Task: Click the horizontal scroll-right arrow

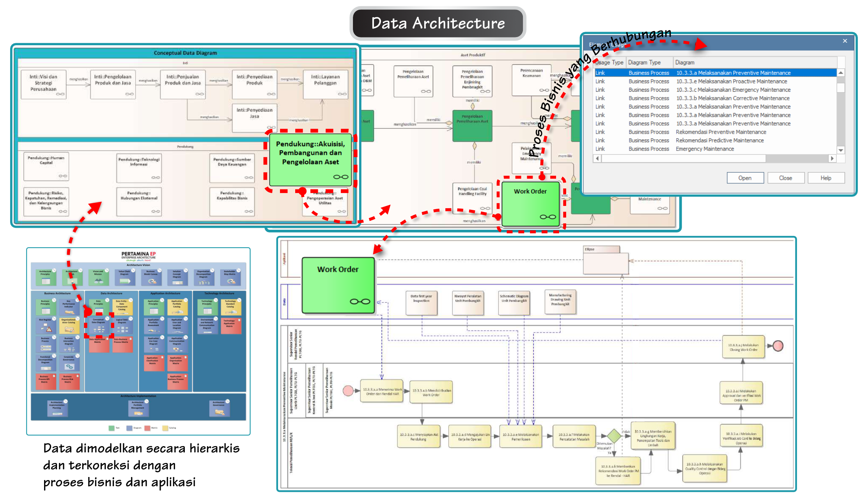Action: click(833, 158)
